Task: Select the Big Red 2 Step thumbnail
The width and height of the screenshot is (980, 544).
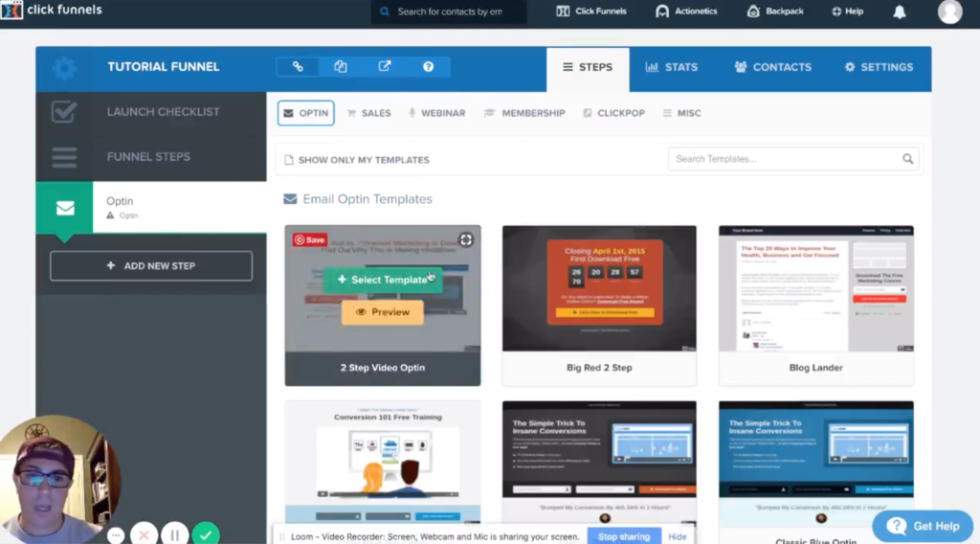Action: click(599, 288)
